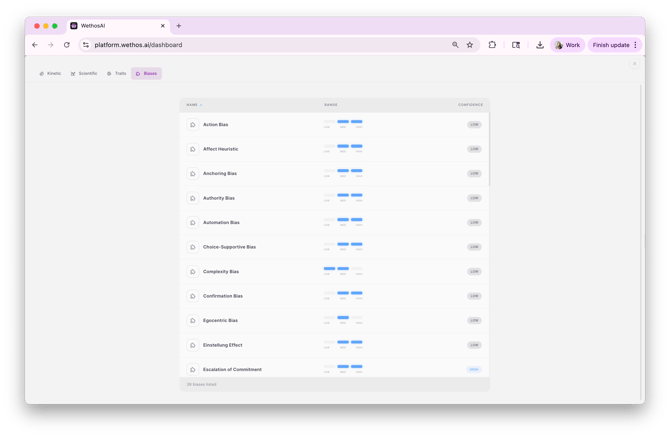
Task: Switch to the Kinetic tab
Action: coord(50,73)
